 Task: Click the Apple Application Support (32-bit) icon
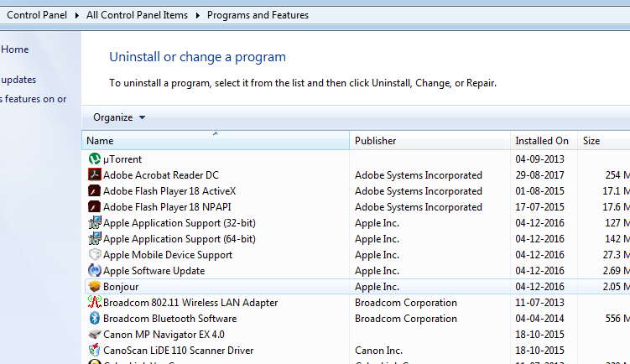pyautogui.click(x=95, y=223)
